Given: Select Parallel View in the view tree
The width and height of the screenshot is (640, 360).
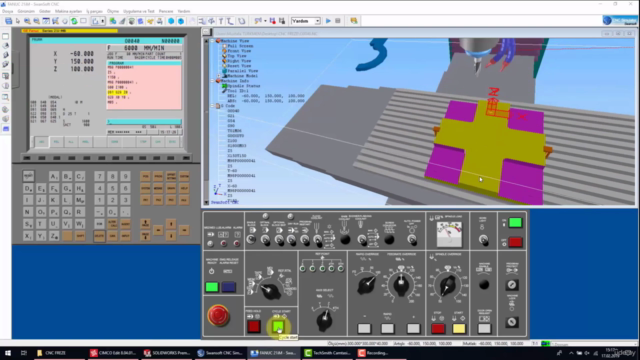Looking at the screenshot, I should pyautogui.click(x=242, y=71).
